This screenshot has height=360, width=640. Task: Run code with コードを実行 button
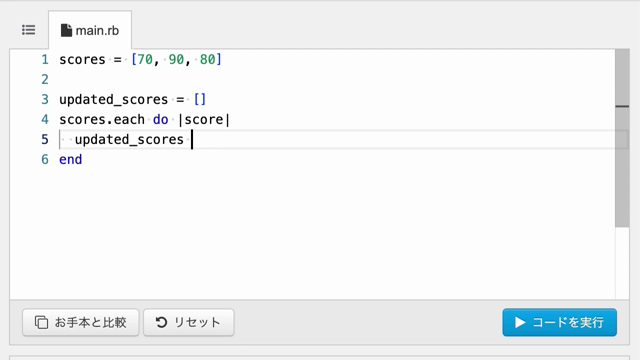(x=560, y=322)
